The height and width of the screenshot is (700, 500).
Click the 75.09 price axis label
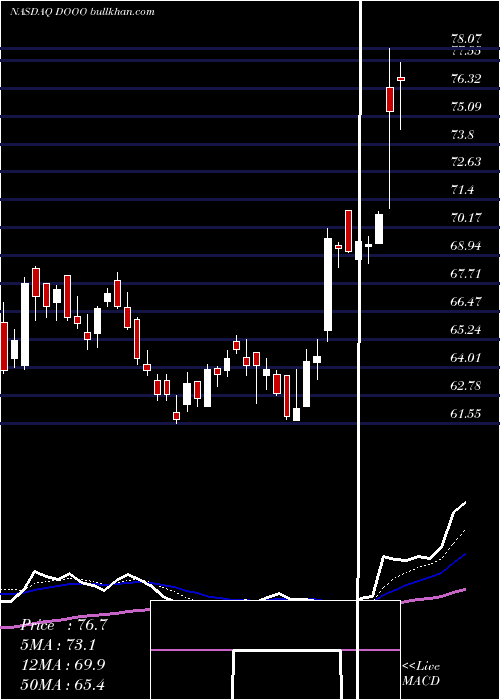point(466,106)
